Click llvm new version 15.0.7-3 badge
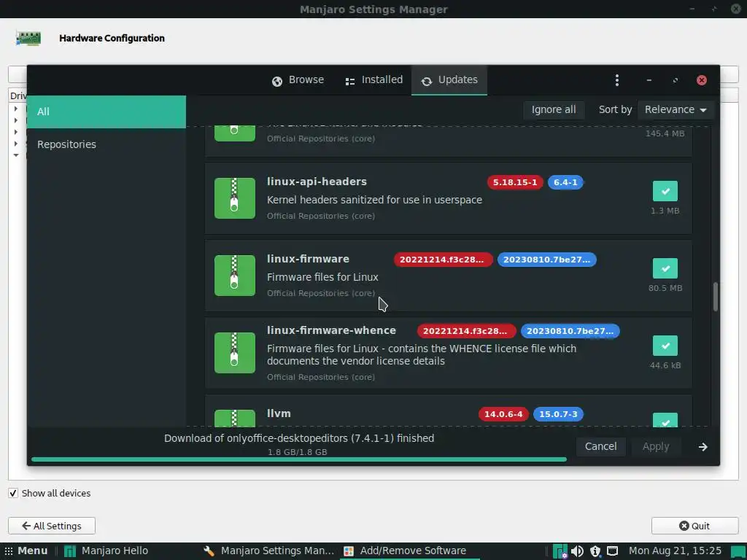This screenshot has width=747, height=560. (x=558, y=414)
